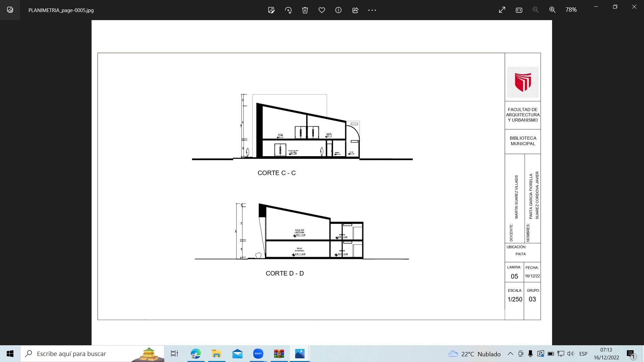Share the image
The height and width of the screenshot is (362, 644).
355,10
